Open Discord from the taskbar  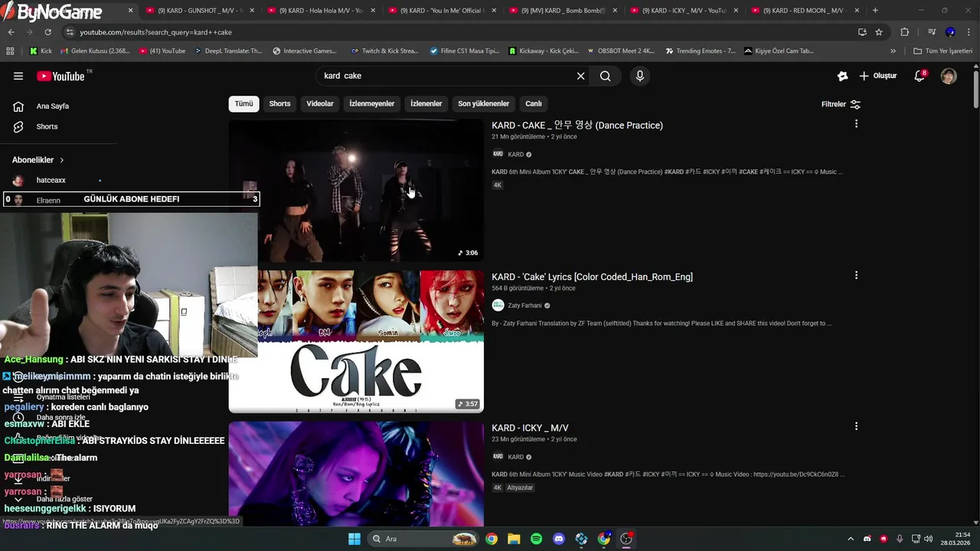coord(559,539)
